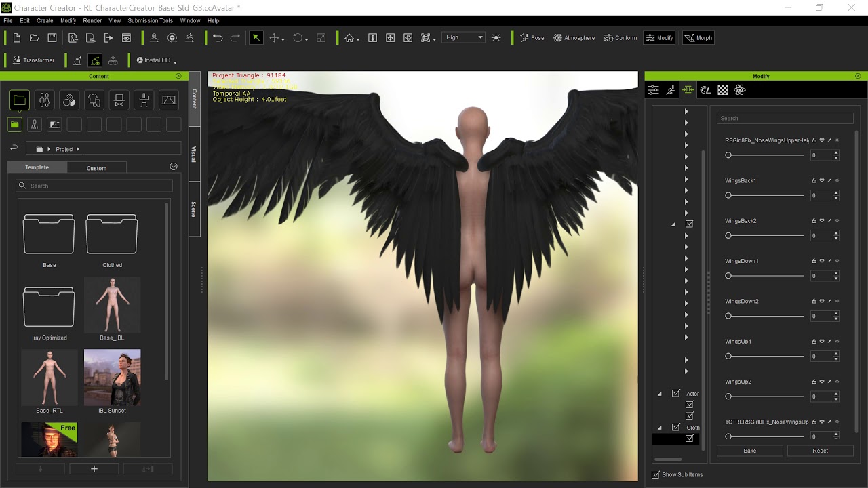Activate the Move tool
868x488 pixels.
(x=275, y=38)
